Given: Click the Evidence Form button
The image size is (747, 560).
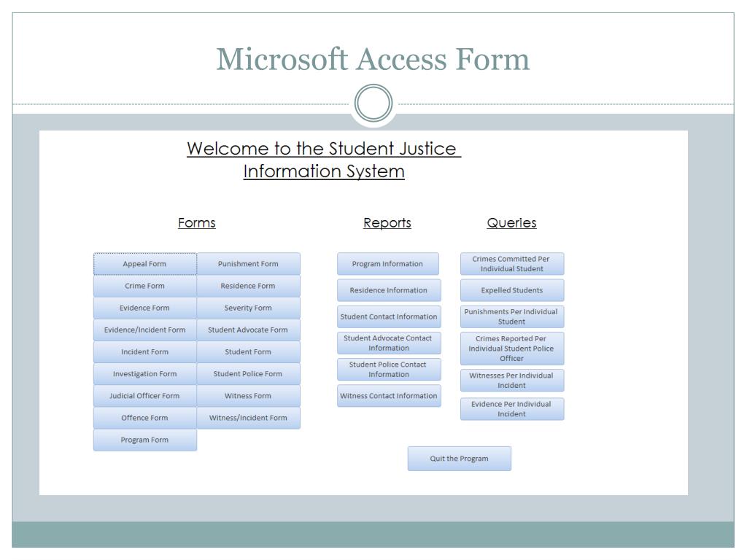Looking at the screenshot, I should 145,308.
